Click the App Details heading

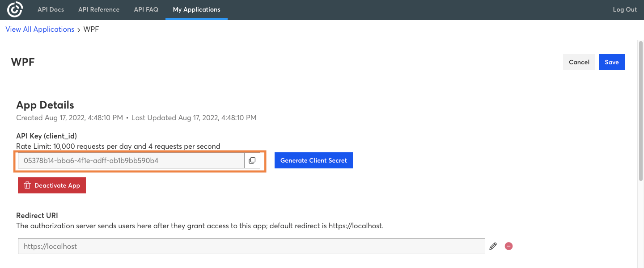[x=45, y=105]
